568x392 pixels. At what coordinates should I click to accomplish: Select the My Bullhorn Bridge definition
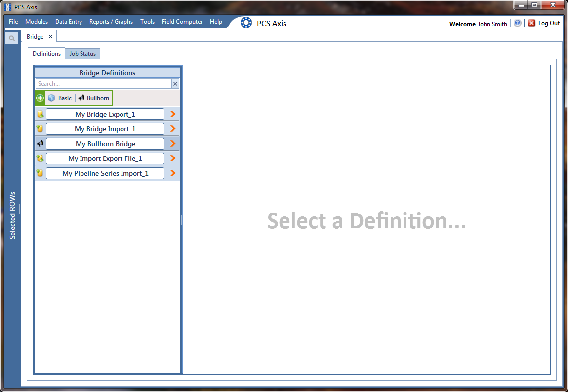[105, 144]
